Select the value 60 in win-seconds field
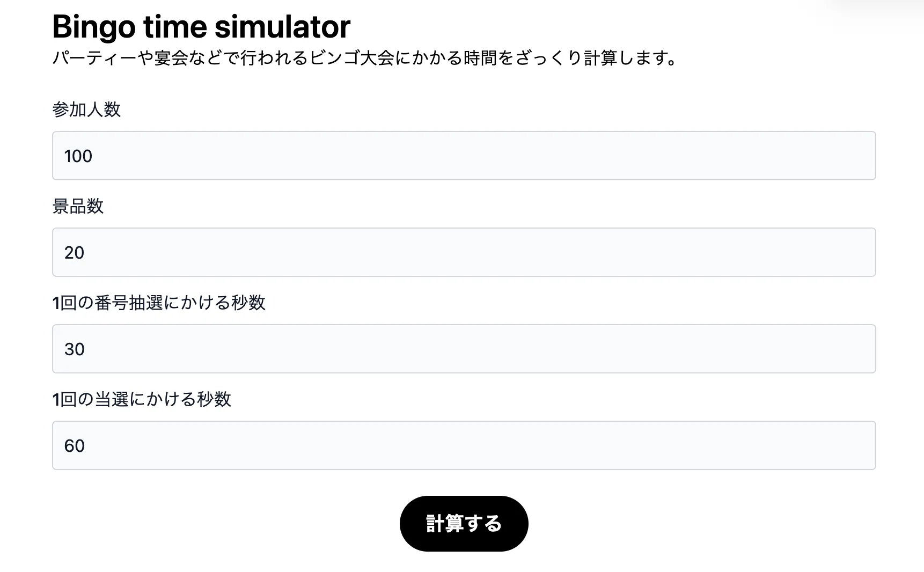The width and height of the screenshot is (924, 572). coord(76,445)
